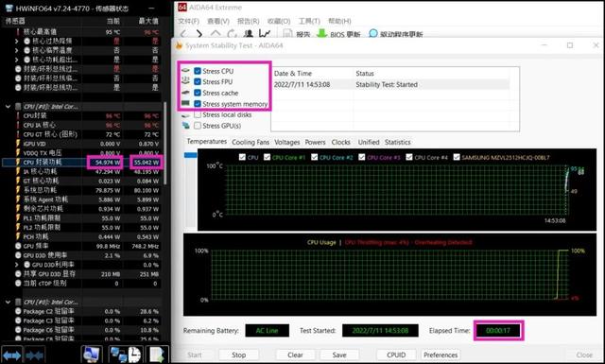
Task: Toggle the CPU Core #1 graph checkbox
Action: [267, 157]
